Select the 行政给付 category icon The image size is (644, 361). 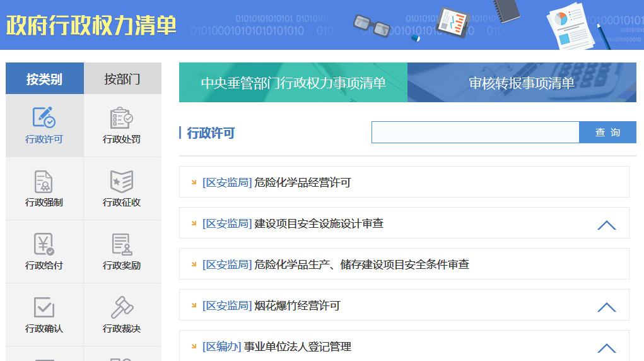[44, 244]
